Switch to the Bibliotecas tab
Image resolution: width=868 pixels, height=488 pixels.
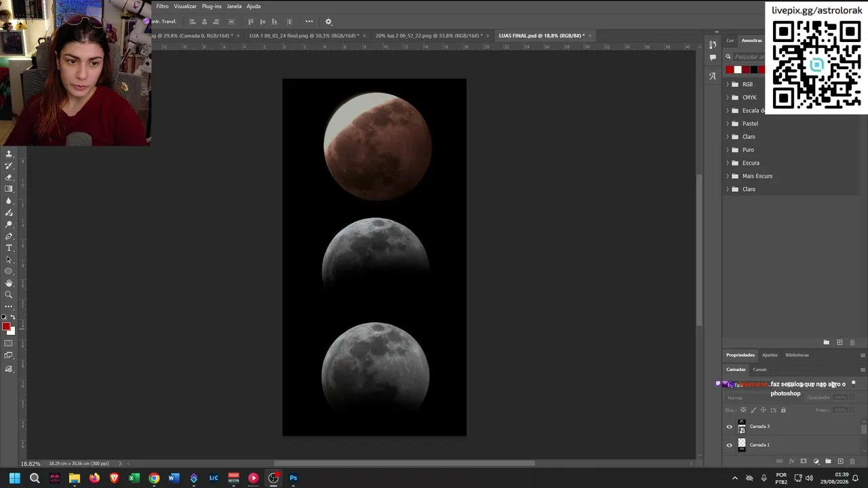[x=797, y=355]
